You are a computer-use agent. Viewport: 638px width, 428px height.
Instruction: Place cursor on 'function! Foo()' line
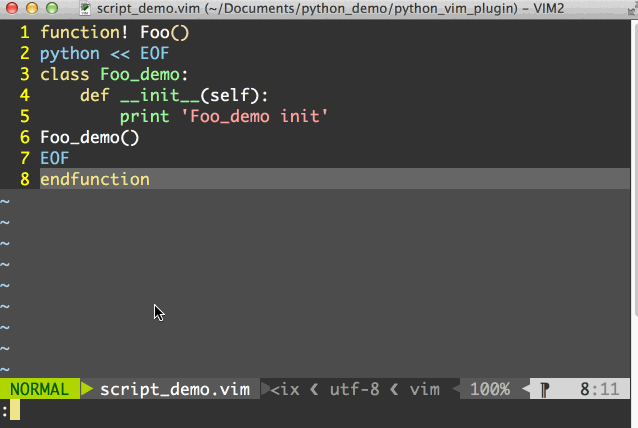pyautogui.click(x=114, y=32)
